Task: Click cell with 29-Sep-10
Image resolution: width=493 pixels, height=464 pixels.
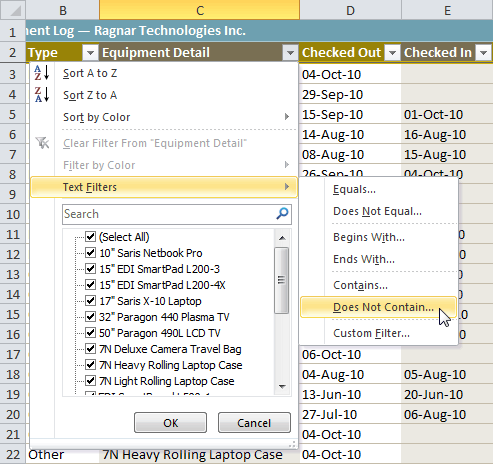Action: point(350,94)
